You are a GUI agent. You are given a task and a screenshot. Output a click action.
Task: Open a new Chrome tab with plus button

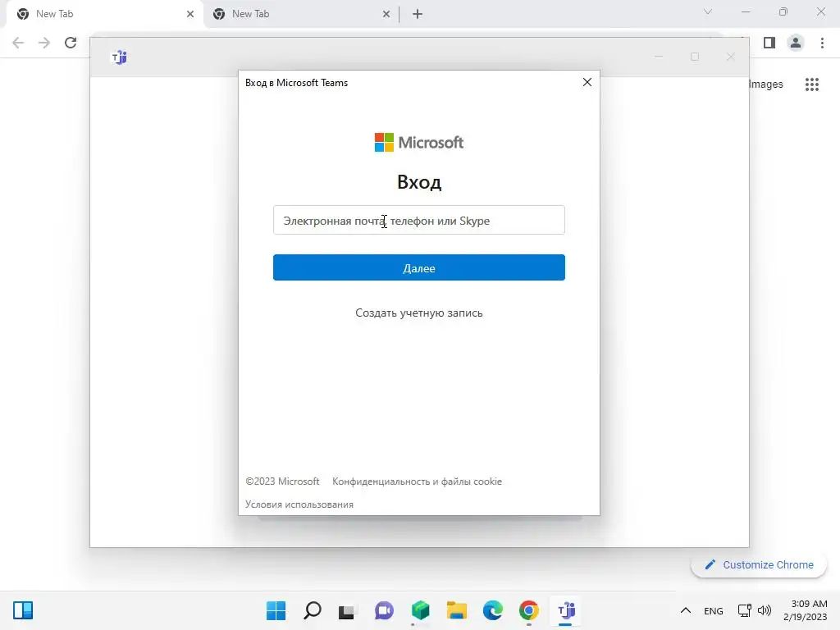click(418, 14)
